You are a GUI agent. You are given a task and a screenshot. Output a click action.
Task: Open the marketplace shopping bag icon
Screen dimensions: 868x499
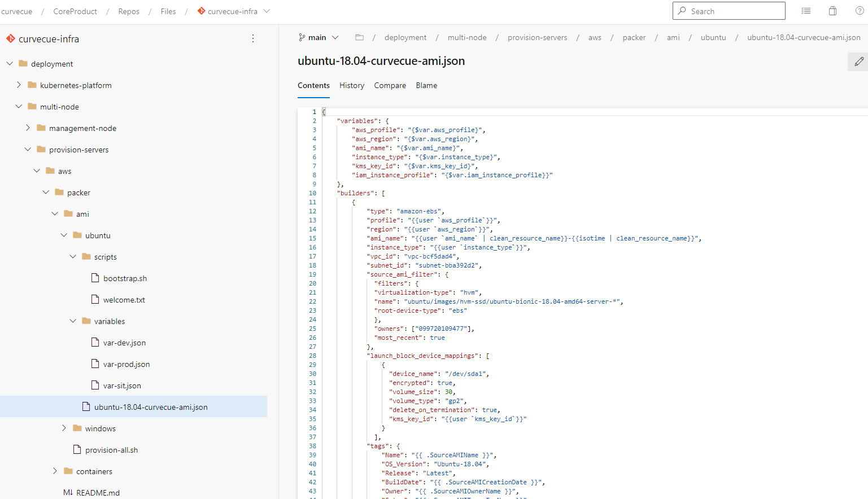pyautogui.click(x=832, y=11)
